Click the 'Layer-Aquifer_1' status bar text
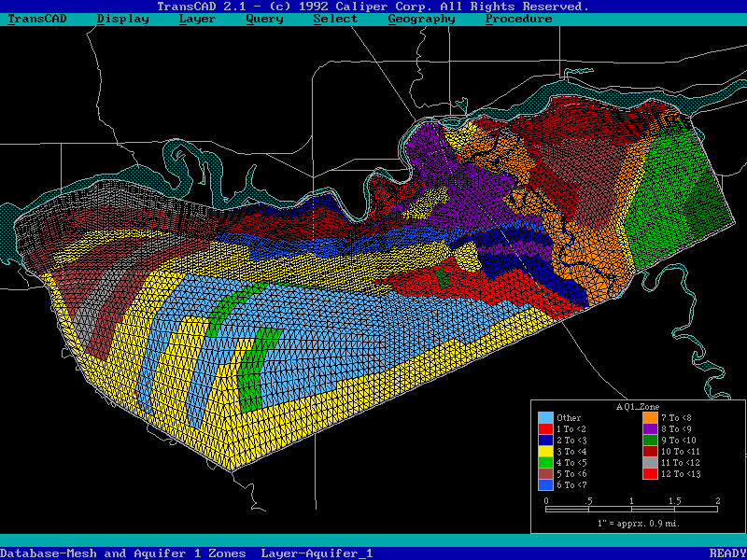 click(317, 553)
